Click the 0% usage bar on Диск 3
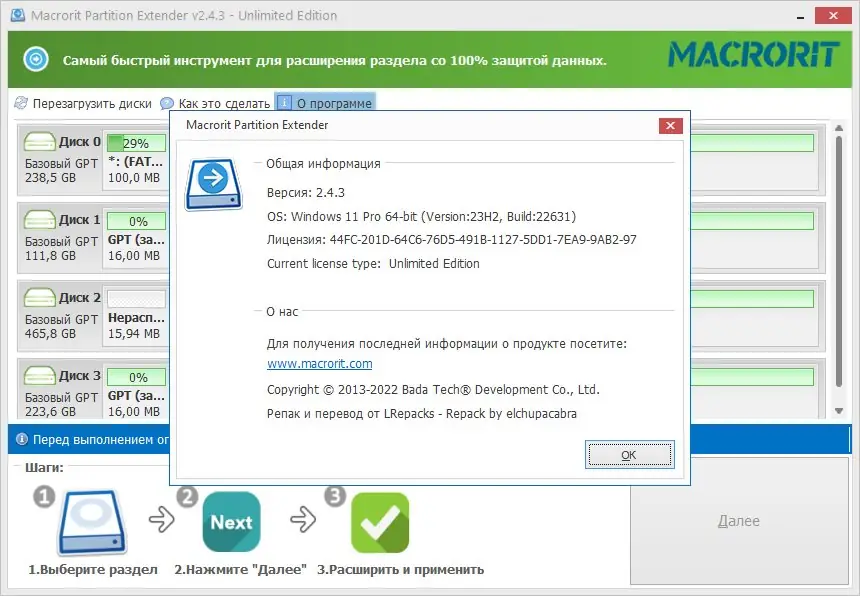Screen dimensions: 860x596 136,377
